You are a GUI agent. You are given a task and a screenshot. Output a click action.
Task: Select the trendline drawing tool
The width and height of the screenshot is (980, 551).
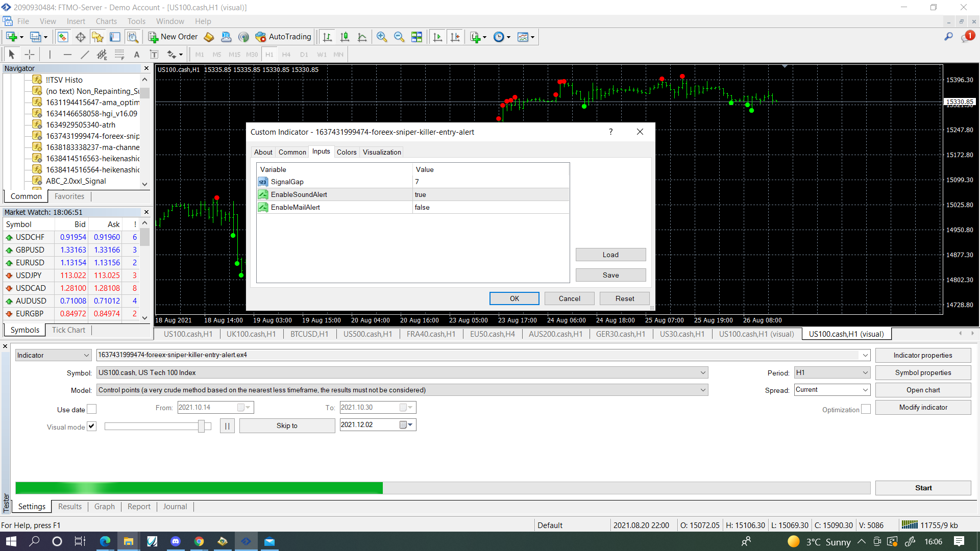point(85,54)
